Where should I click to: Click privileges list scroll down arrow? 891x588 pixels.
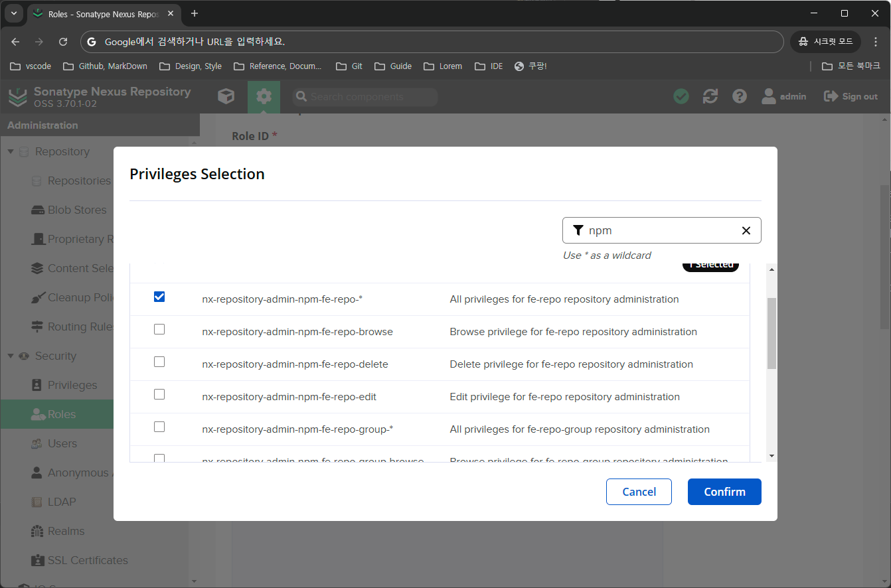pos(771,456)
